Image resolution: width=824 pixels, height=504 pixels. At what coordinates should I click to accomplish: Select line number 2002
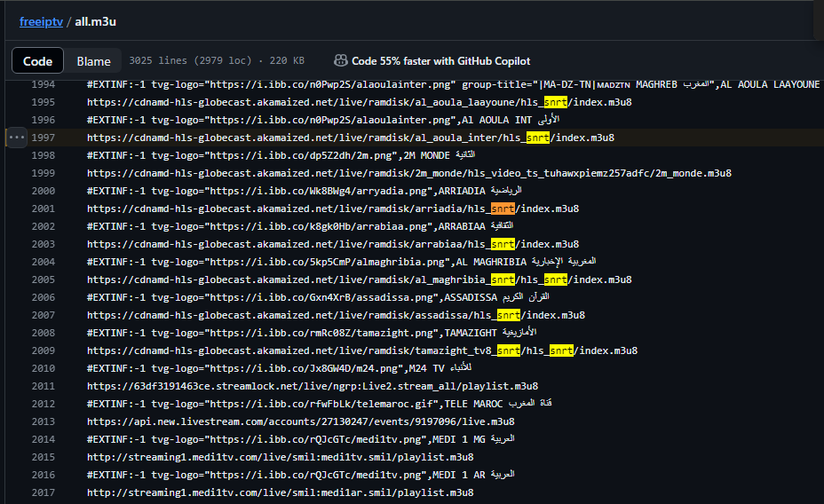click(44, 226)
